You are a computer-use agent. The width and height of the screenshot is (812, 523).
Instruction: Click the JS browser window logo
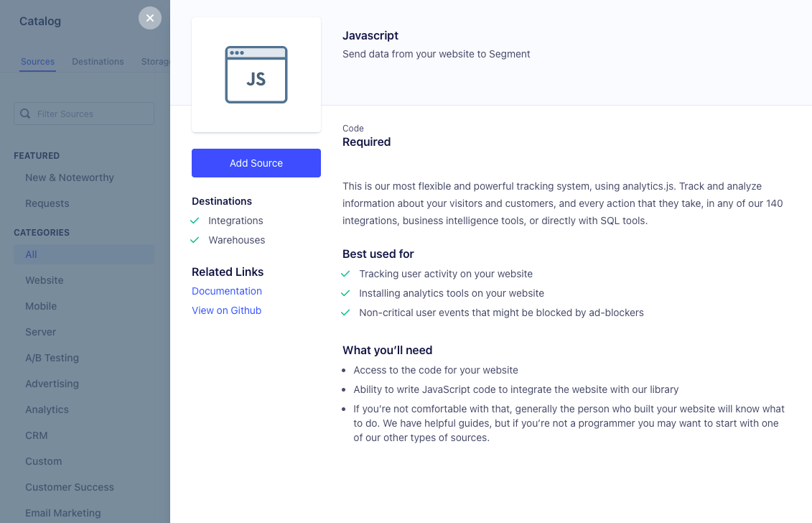(x=256, y=75)
